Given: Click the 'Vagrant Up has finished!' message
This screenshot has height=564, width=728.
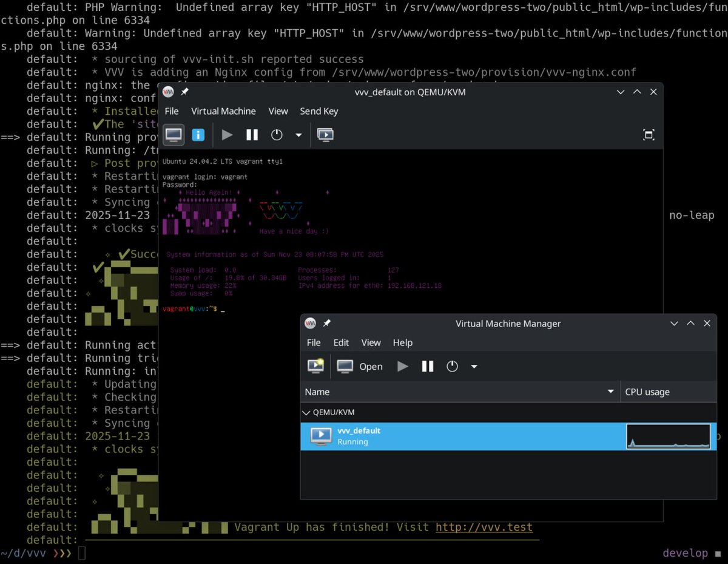Looking at the screenshot, I should [x=312, y=527].
